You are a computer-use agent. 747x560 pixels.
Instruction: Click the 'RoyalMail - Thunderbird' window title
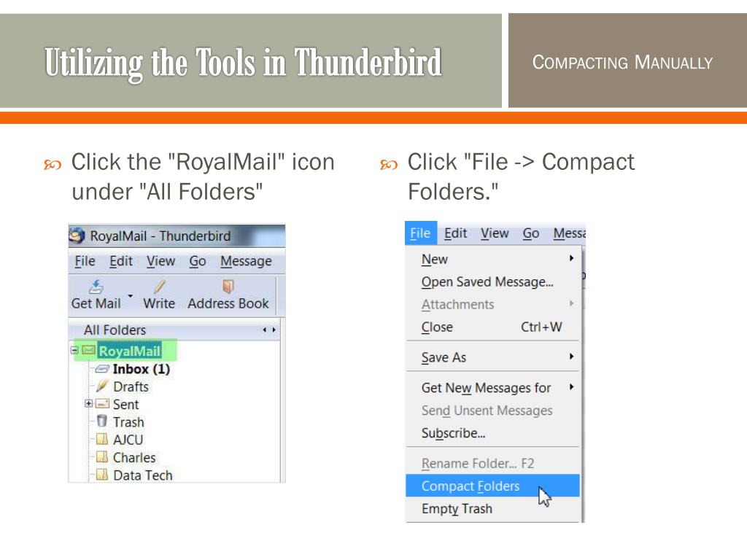click(x=160, y=236)
